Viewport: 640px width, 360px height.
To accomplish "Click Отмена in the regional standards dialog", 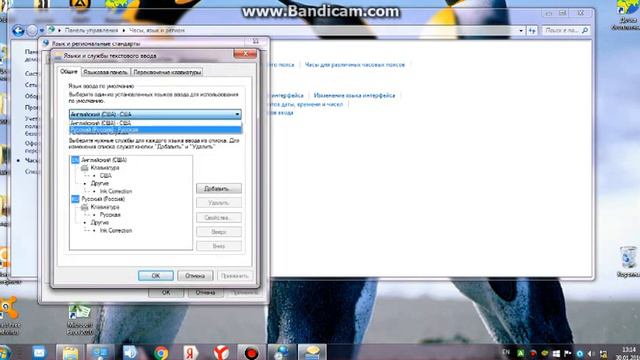I will (205, 292).
